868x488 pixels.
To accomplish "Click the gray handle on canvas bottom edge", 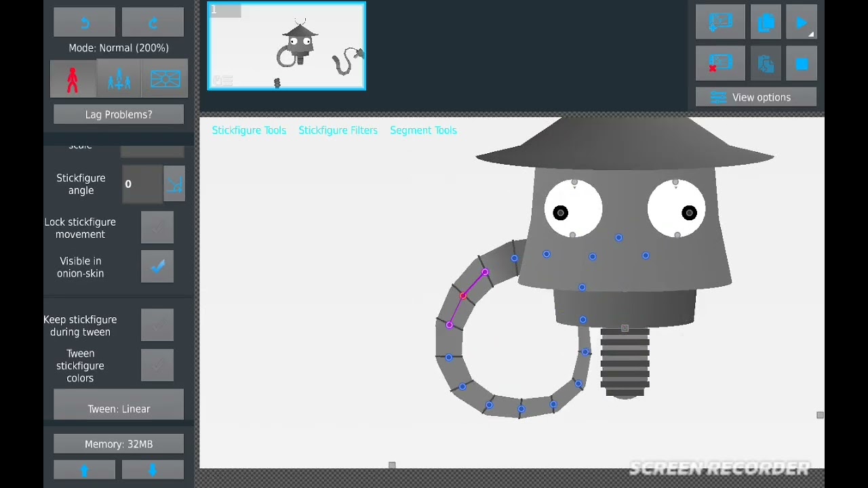I will [392, 465].
